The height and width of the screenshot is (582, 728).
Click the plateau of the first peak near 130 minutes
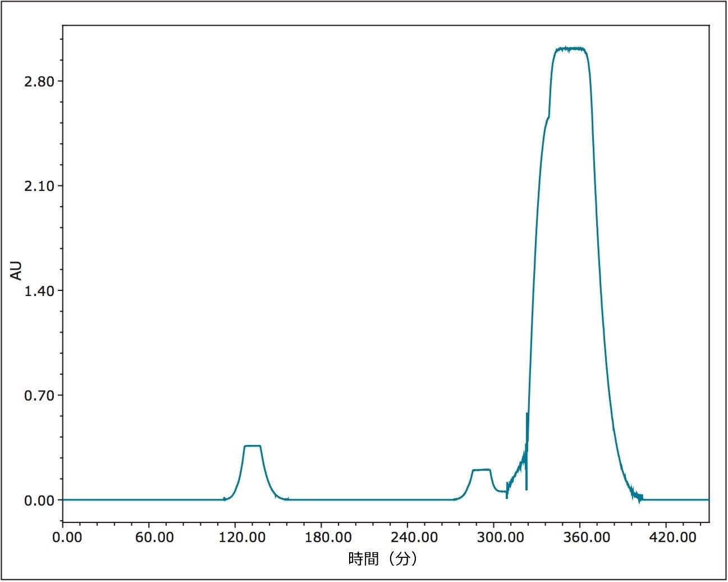tap(253, 446)
